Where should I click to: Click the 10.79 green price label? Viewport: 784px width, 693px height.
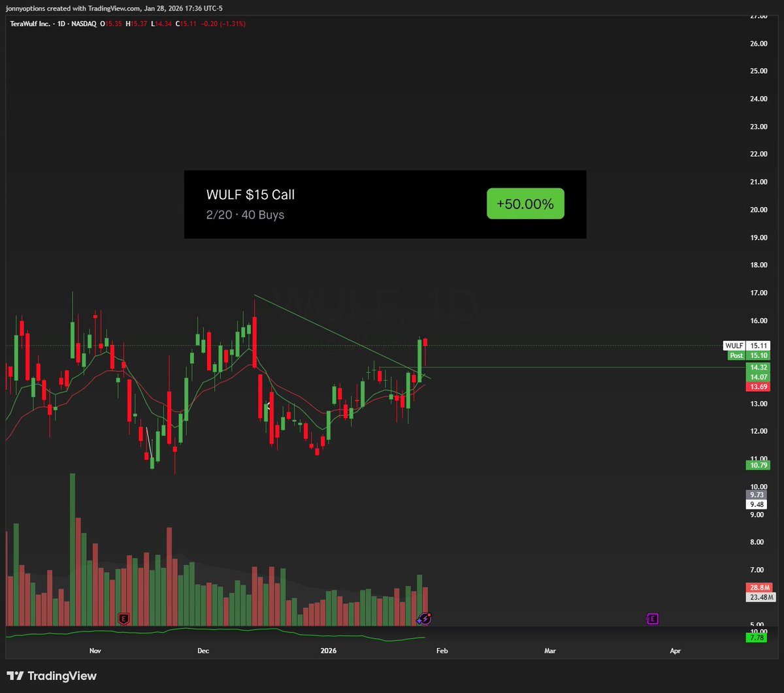coord(758,465)
